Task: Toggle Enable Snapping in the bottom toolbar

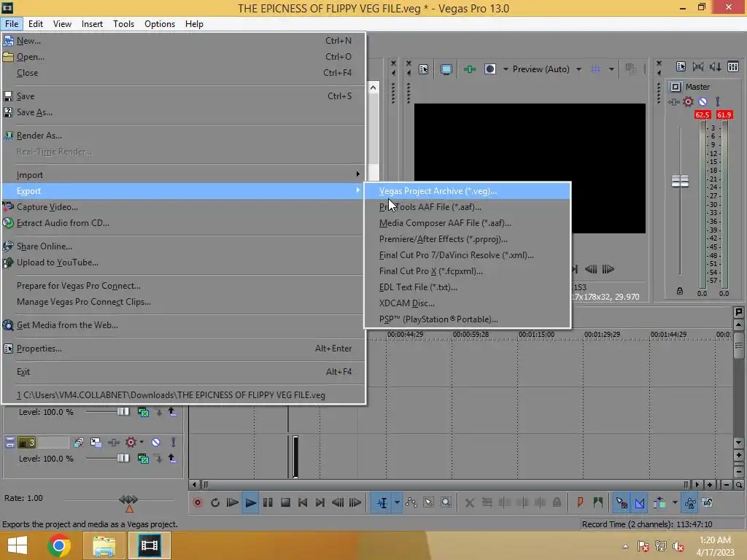Action: [x=622, y=502]
